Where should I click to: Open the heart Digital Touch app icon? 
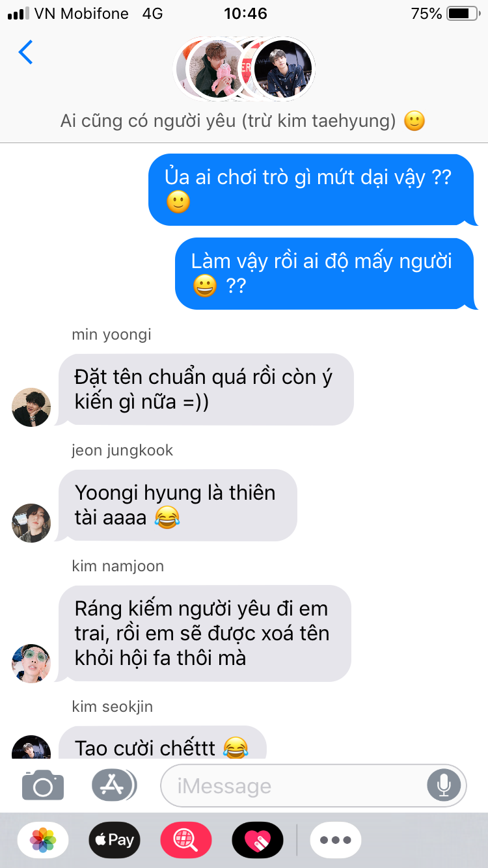[x=258, y=839]
